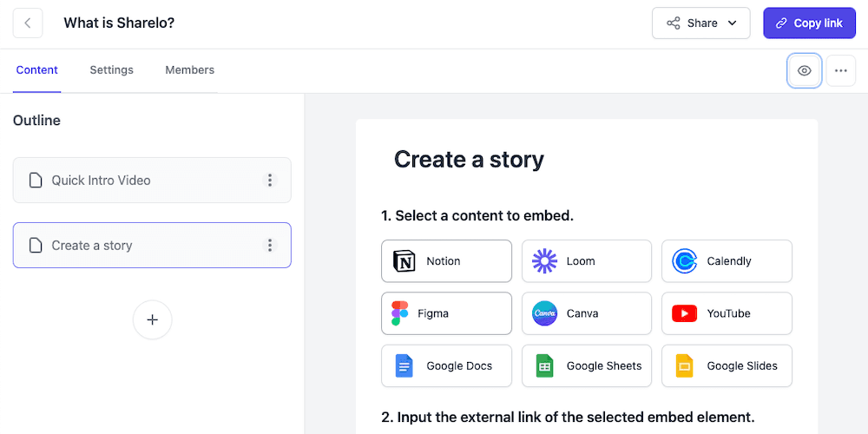
Task: Click the Create a story page title
Action: [469, 160]
